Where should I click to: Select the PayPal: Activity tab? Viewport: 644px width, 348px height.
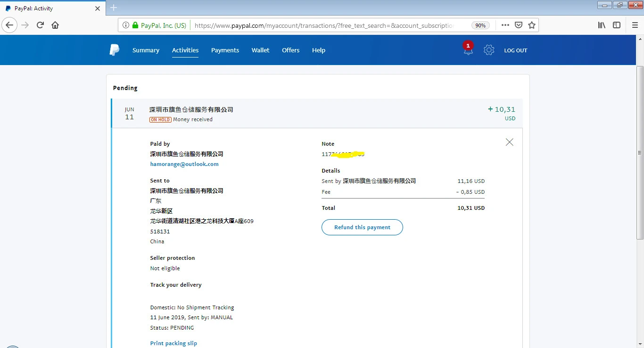click(52, 8)
